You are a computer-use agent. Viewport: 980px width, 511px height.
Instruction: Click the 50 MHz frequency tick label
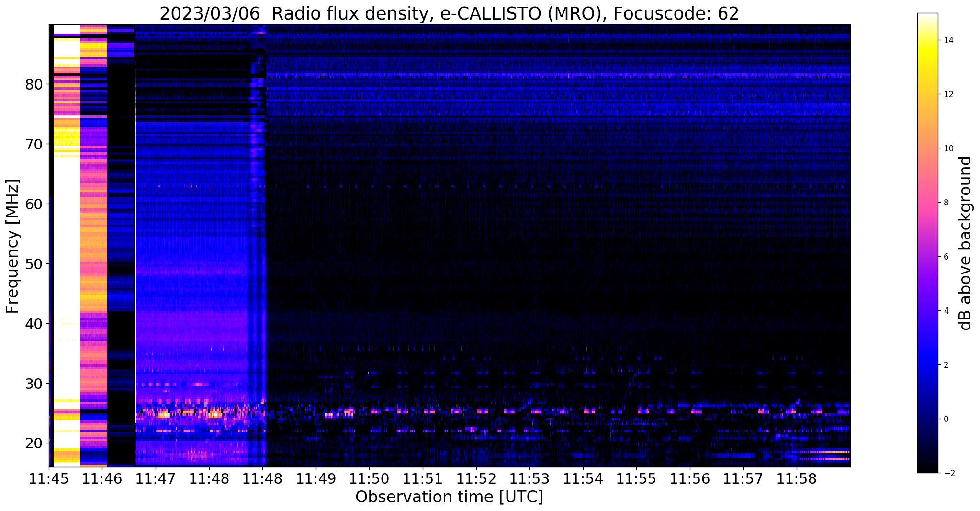click(x=34, y=264)
